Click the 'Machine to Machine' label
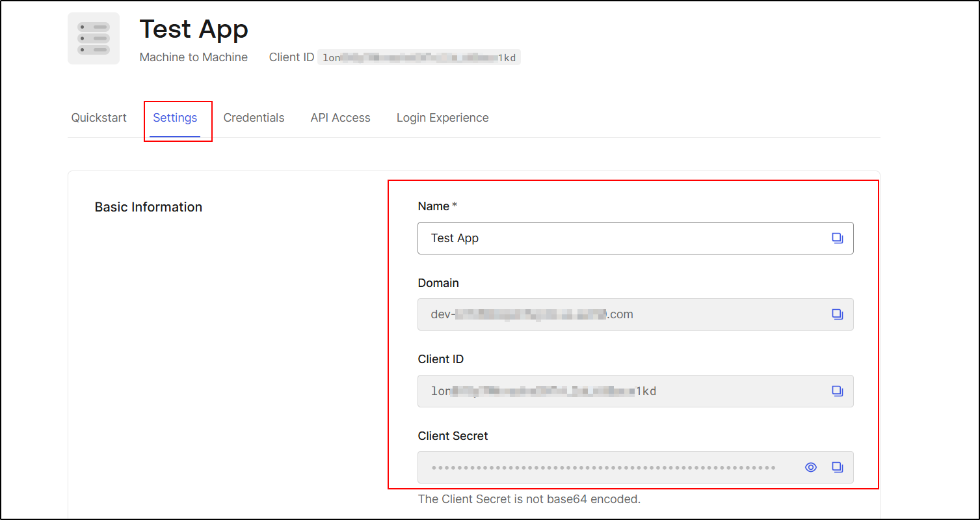The width and height of the screenshot is (980, 520). 194,57
